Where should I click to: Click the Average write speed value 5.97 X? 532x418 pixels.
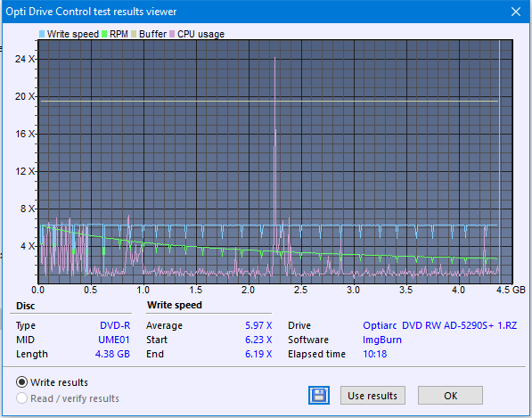coord(258,325)
